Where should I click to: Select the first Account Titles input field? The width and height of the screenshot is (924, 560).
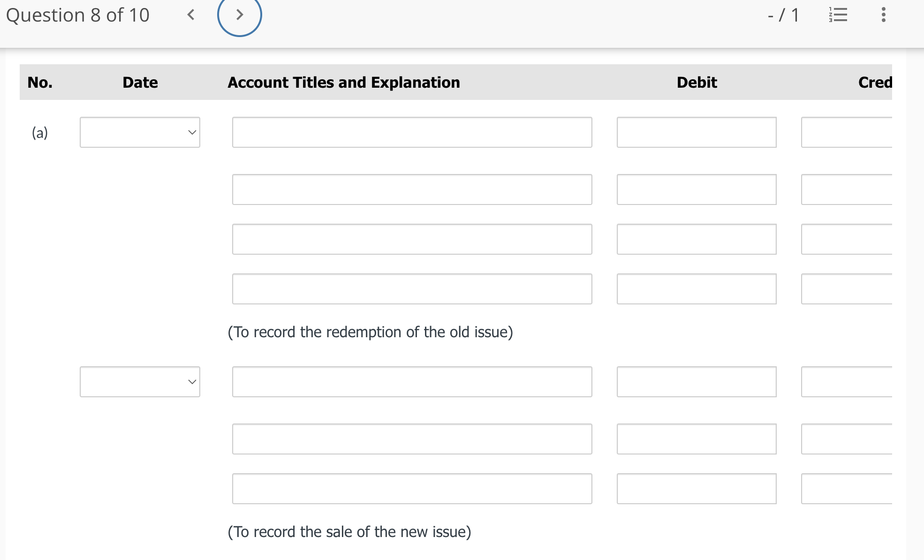click(x=411, y=132)
